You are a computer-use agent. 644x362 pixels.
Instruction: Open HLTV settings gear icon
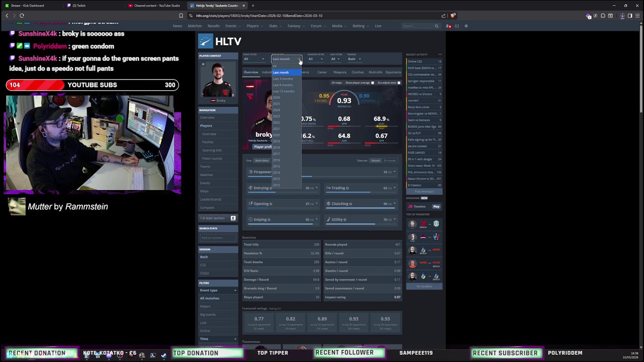(466, 26)
